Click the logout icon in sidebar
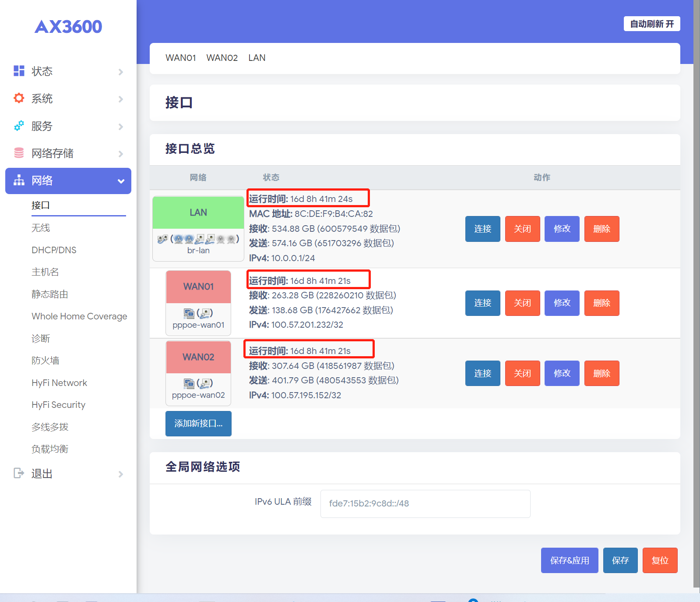Screen dimensions: 700x602 (x=19, y=473)
